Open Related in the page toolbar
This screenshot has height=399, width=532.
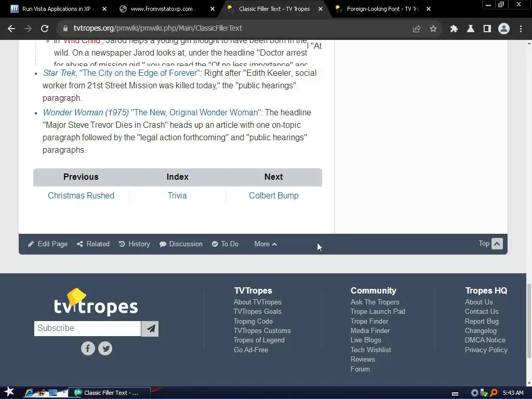(94, 244)
